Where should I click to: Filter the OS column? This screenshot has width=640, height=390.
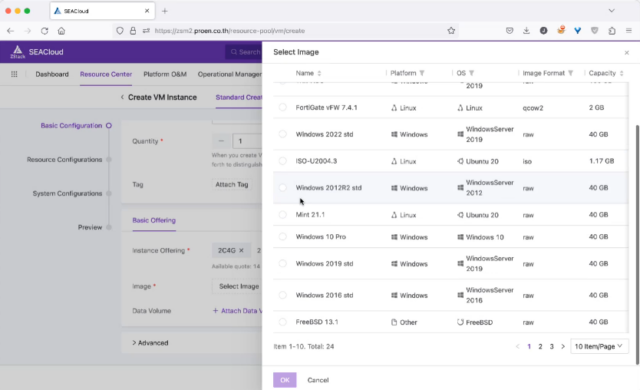pos(471,73)
